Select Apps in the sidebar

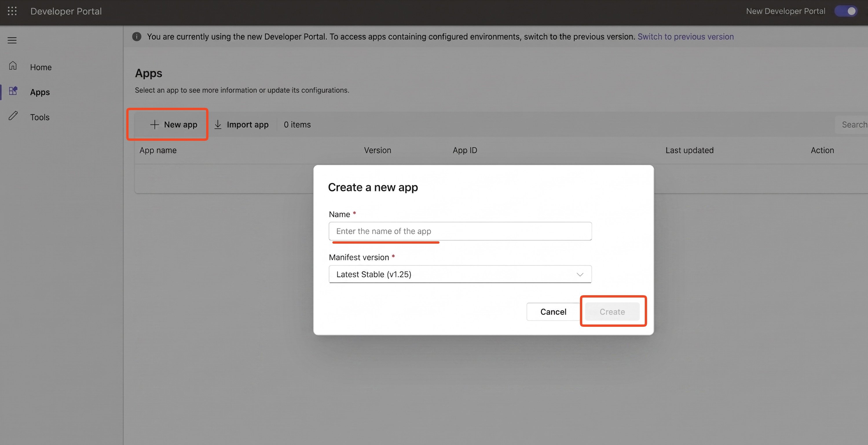point(40,92)
